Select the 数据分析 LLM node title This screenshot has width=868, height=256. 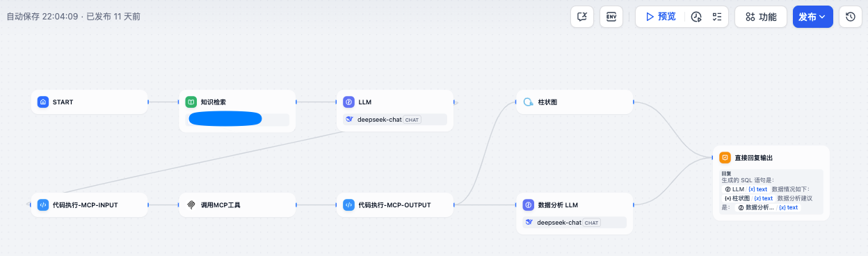tap(558, 205)
